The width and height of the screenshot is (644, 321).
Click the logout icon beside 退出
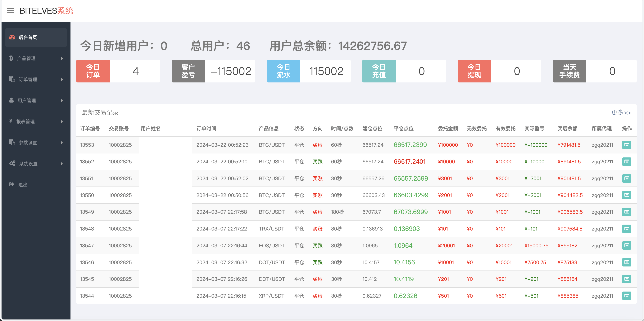[x=11, y=184]
